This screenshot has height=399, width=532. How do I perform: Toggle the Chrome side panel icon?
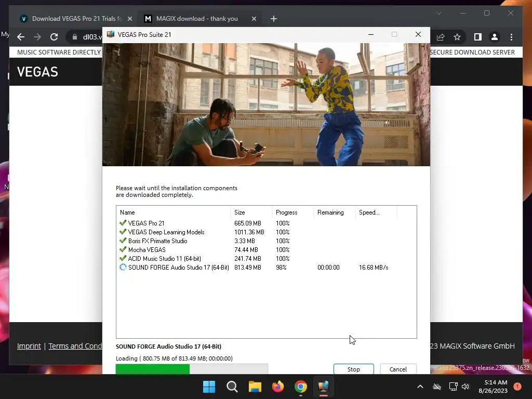(x=478, y=37)
